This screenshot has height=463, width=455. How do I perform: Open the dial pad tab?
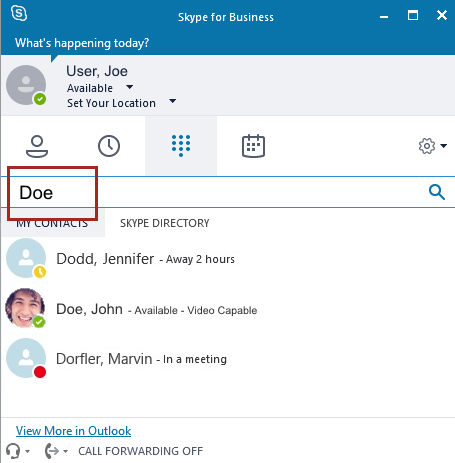181,146
